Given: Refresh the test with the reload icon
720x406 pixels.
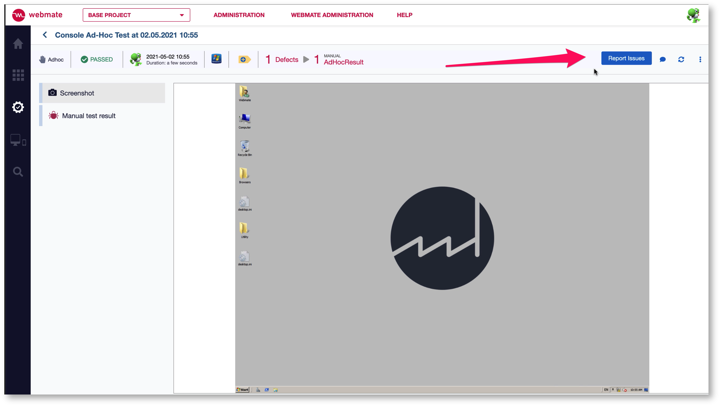Looking at the screenshot, I should click(x=681, y=59).
